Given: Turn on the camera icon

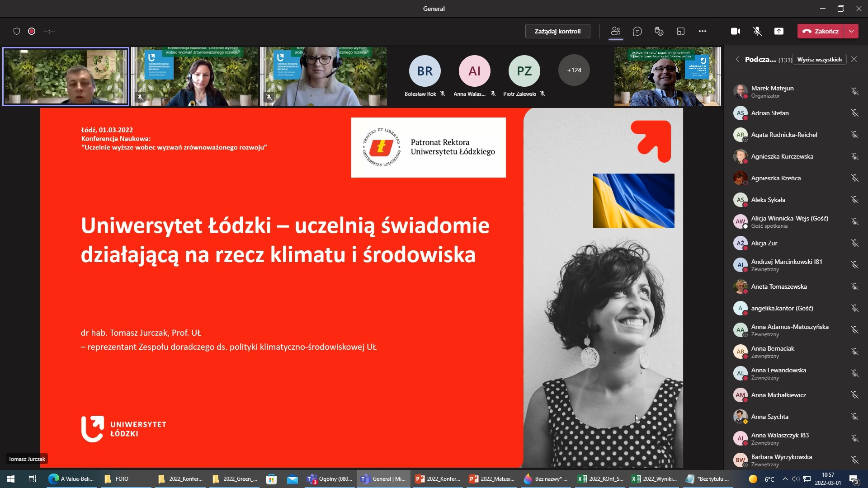Looking at the screenshot, I should [x=736, y=31].
